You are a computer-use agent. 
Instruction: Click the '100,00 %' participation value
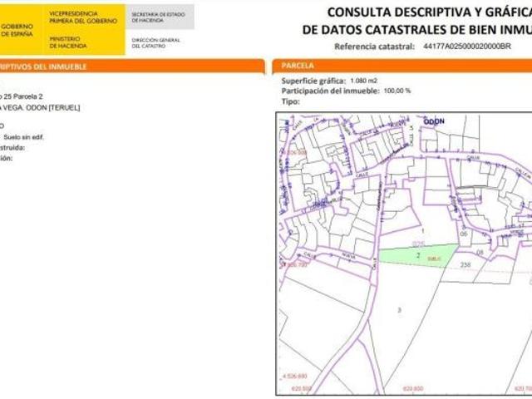click(x=397, y=91)
